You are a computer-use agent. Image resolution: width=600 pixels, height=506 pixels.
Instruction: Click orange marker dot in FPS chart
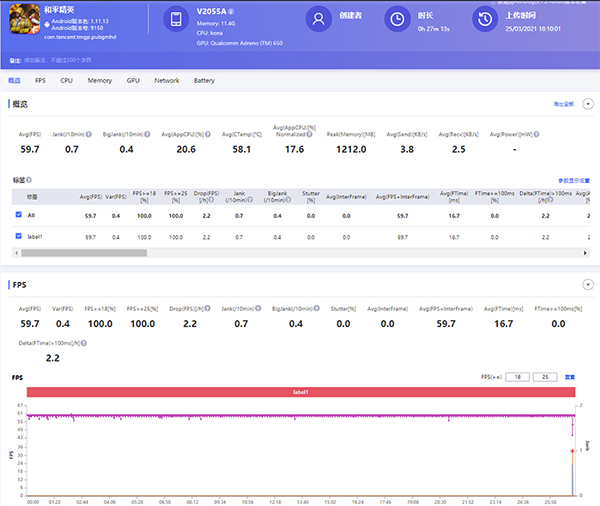click(x=571, y=451)
